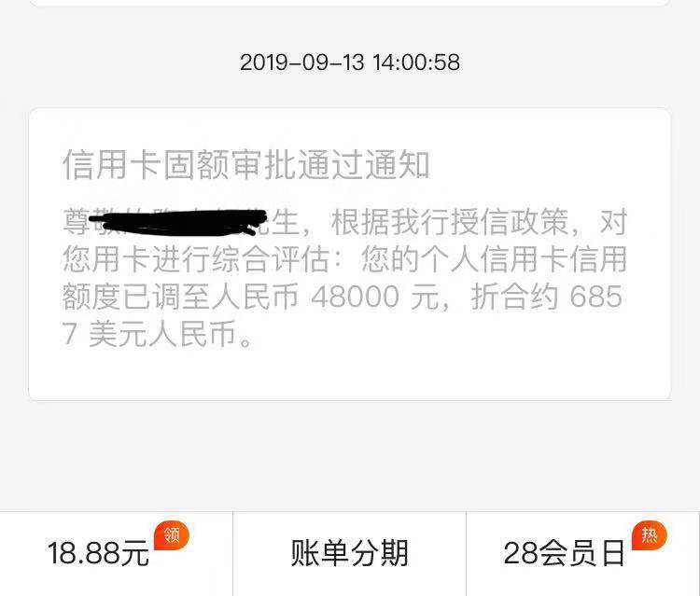Tap blank gray area below the message card

350,455
